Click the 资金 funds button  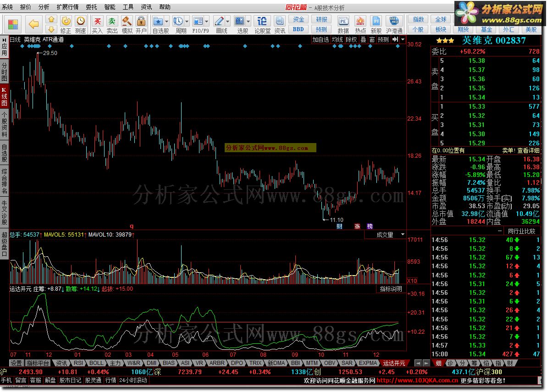pyautogui.click(x=298, y=20)
